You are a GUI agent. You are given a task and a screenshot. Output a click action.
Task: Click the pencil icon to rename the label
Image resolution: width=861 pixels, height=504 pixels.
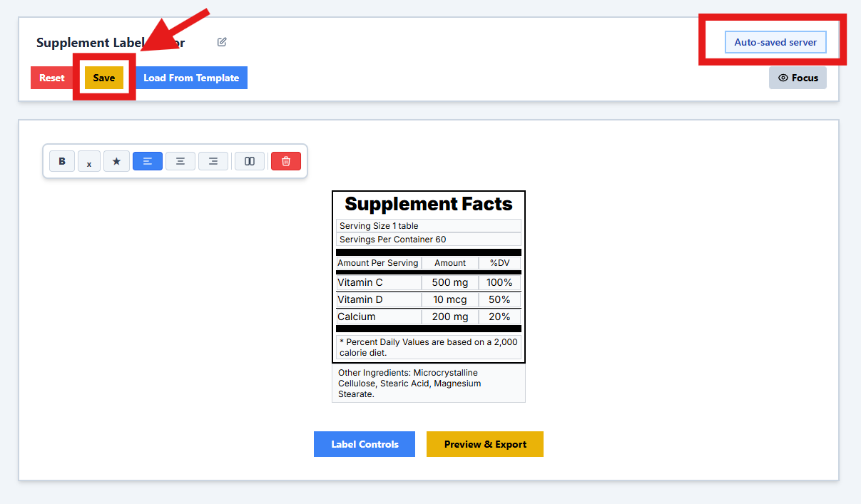tap(222, 42)
